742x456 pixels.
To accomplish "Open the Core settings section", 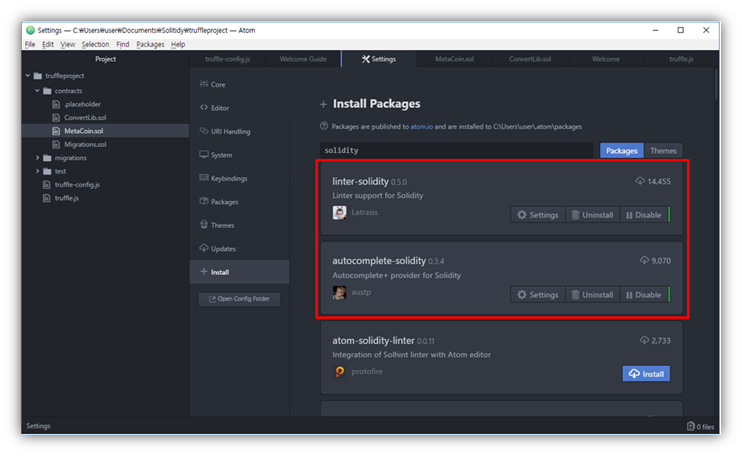I will (x=239, y=85).
